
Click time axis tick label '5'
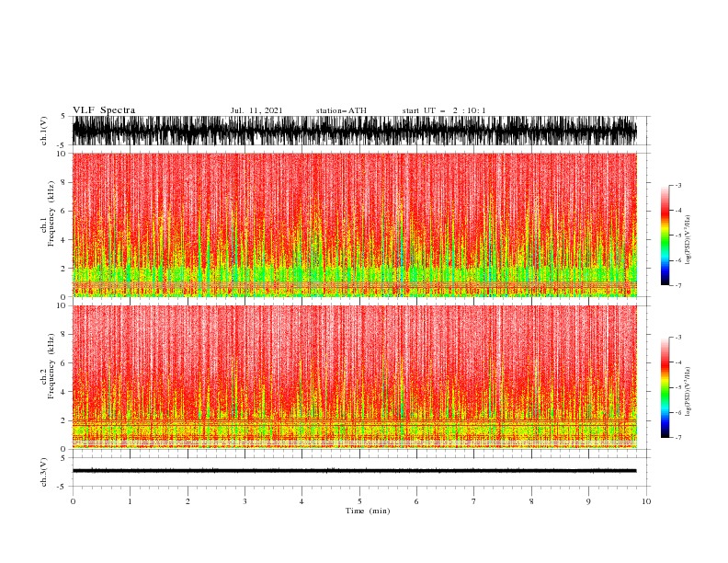pos(359,501)
